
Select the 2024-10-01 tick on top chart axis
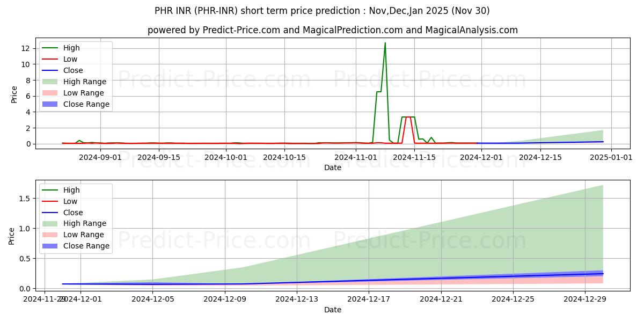225,157
